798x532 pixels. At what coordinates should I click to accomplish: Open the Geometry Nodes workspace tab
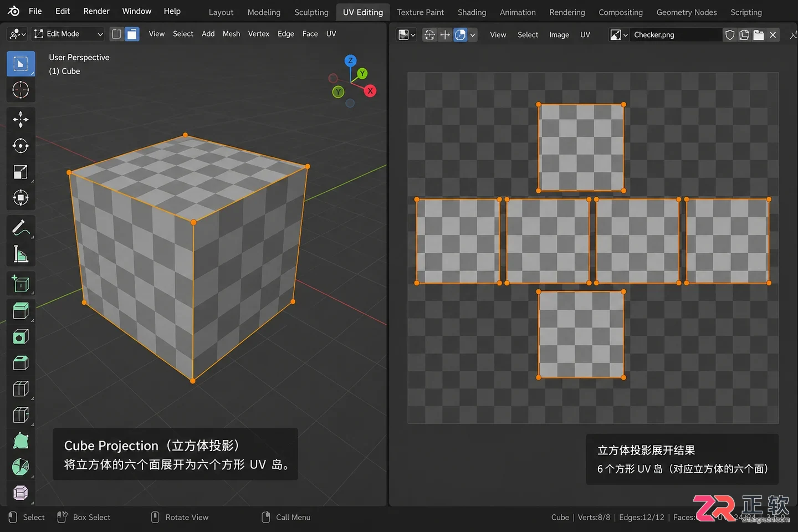687,12
